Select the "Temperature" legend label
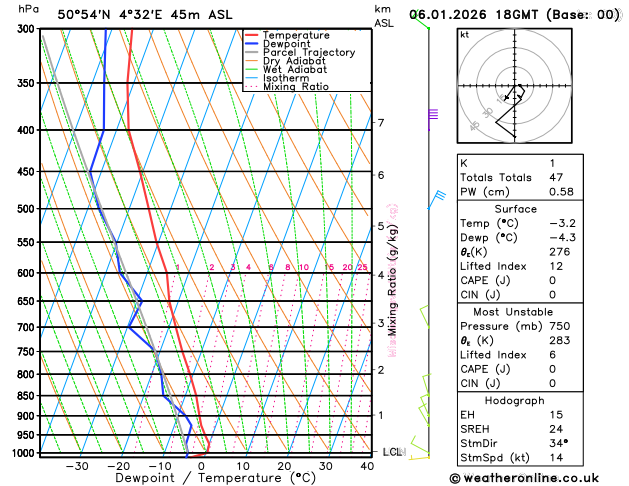The width and height of the screenshot is (629, 486). tap(296, 35)
